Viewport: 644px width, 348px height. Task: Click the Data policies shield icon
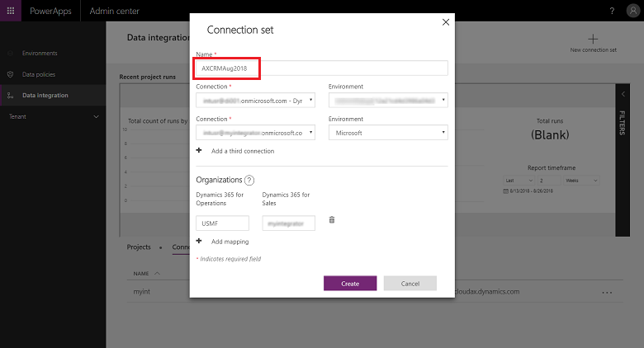11,74
